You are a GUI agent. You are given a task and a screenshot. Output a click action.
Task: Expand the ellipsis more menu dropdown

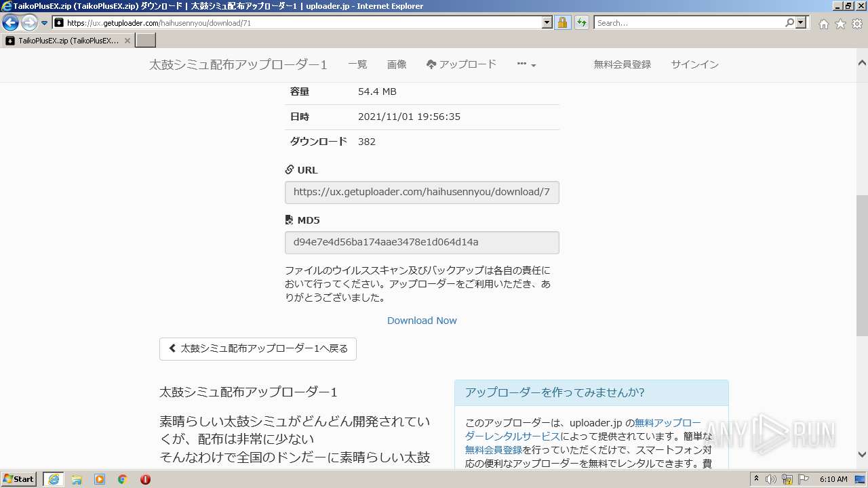[526, 64]
